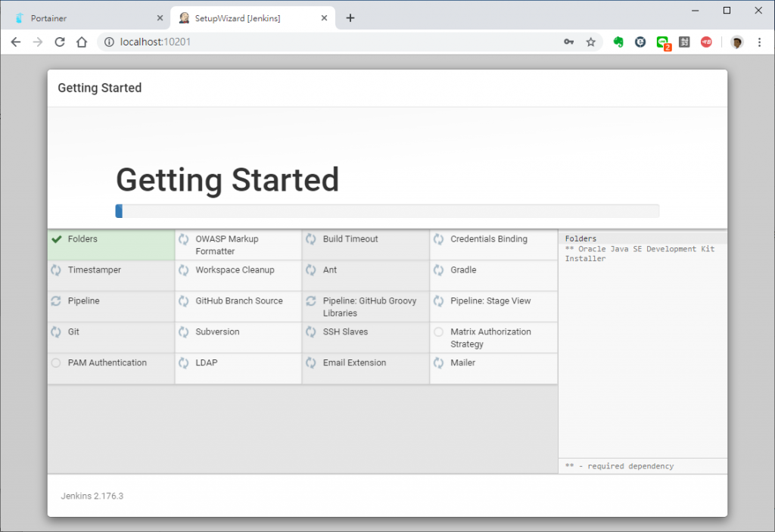Select the PAM Authentication pending circle
Image resolution: width=775 pixels, height=532 pixels.
tap(56, 363)
